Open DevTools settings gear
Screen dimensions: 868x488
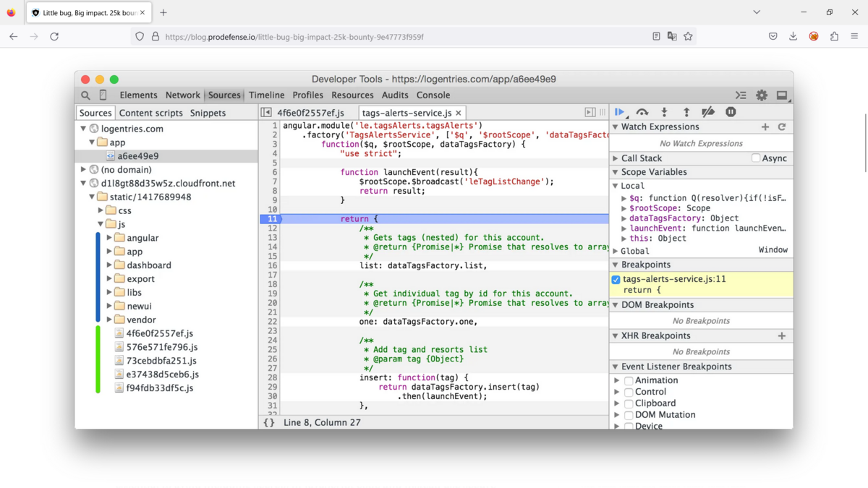pyautogui.click(x=762, y=95)
